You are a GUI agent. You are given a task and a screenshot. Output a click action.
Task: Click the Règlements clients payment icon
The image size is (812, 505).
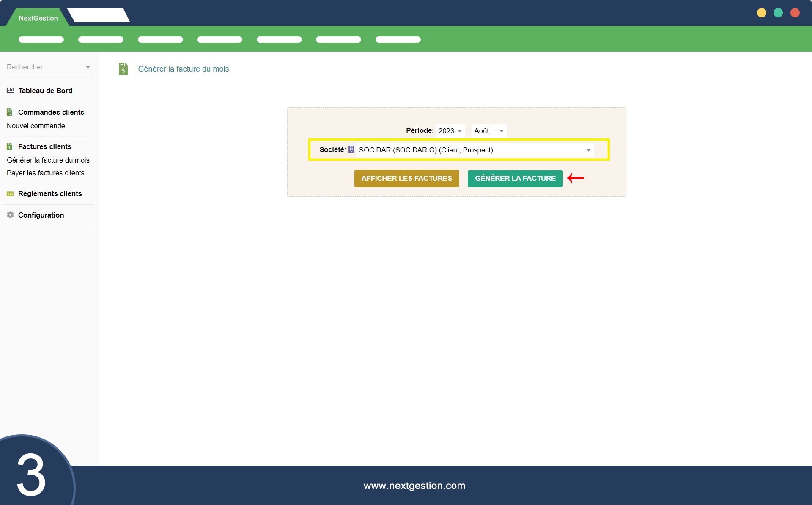10,194
